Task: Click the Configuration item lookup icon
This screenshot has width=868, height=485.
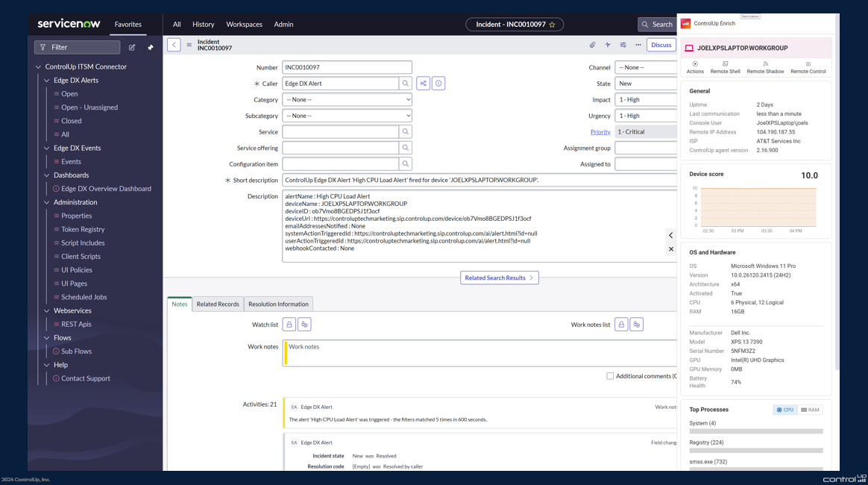Action: pos(406,164)
